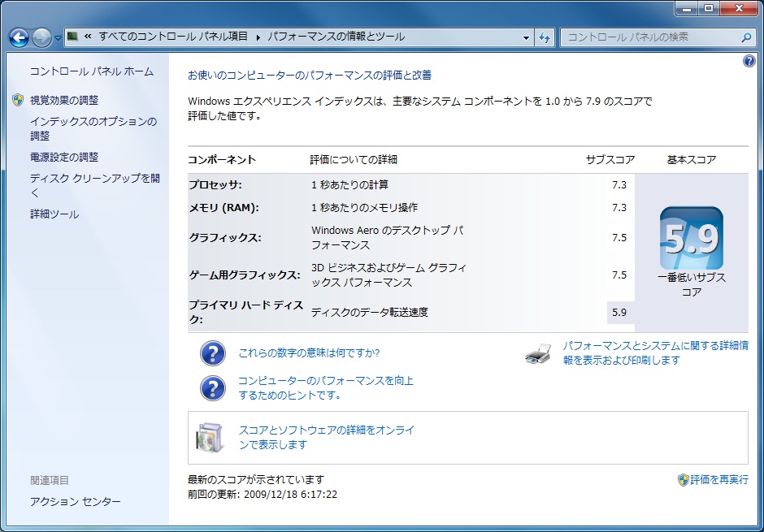Go to コントロール パネル ホーム
764x532 pixels.
click(92, 71)
